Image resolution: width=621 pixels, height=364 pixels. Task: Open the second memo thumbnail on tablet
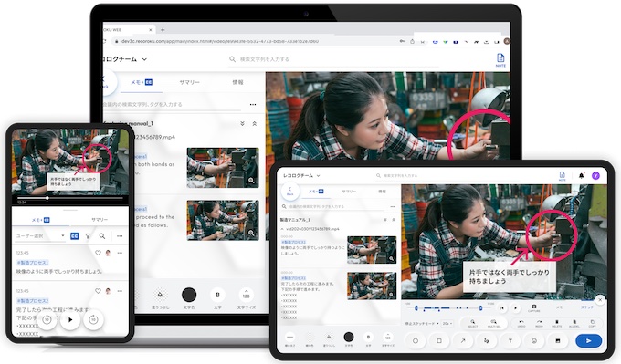click(372, 286)
